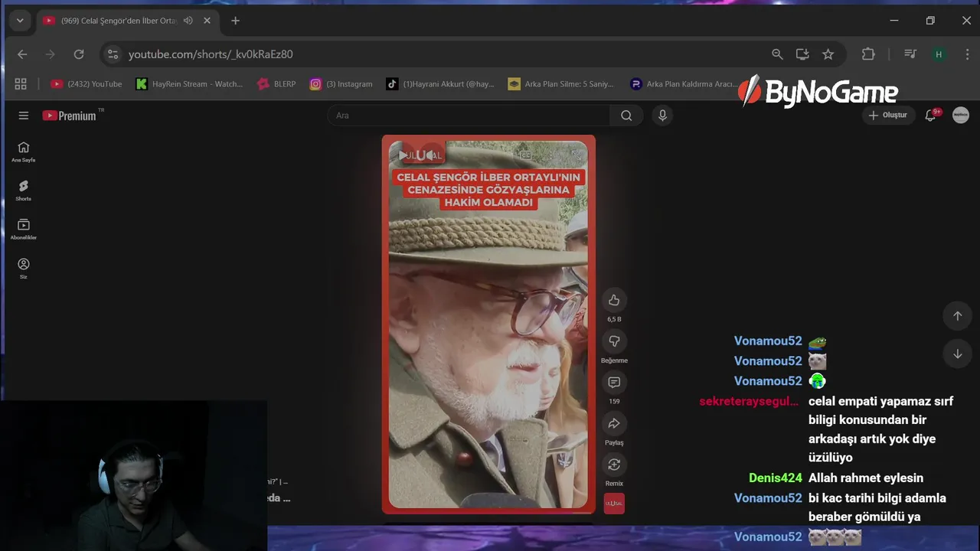Reload the current page
Screen dimensions: 980x551
point(79,54)
